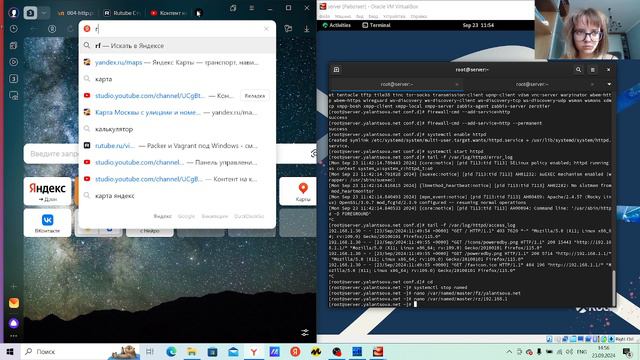The width and height of the screenshot is (640, 360).
Task: Switch to the Rutube browser tab
Action: [122, 13]
